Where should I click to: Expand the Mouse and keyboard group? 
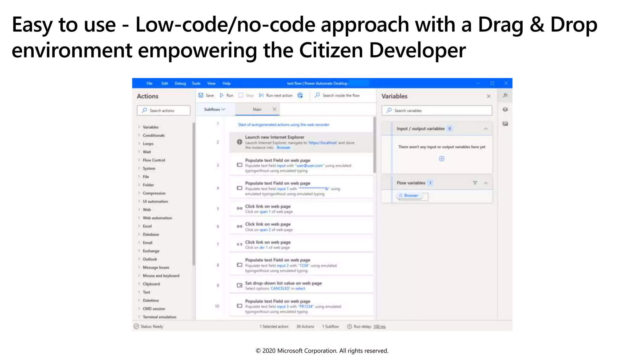(139, 276)
